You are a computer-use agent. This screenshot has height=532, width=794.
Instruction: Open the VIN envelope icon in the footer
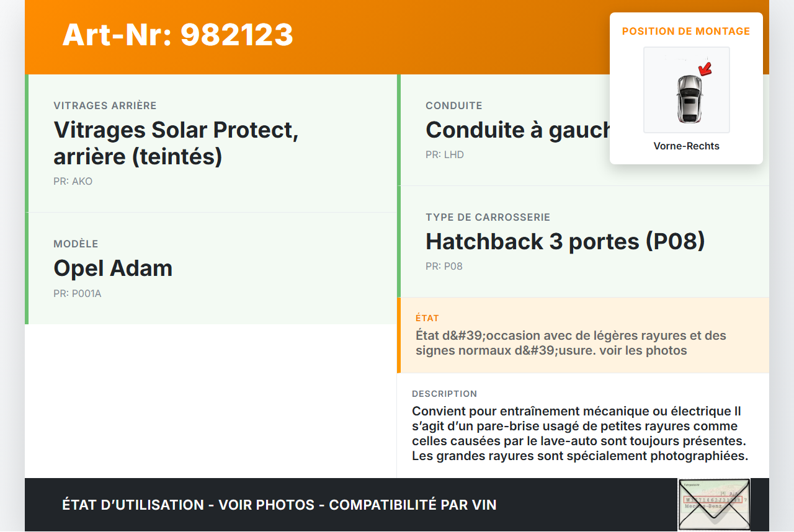click(x=713, y=505)
